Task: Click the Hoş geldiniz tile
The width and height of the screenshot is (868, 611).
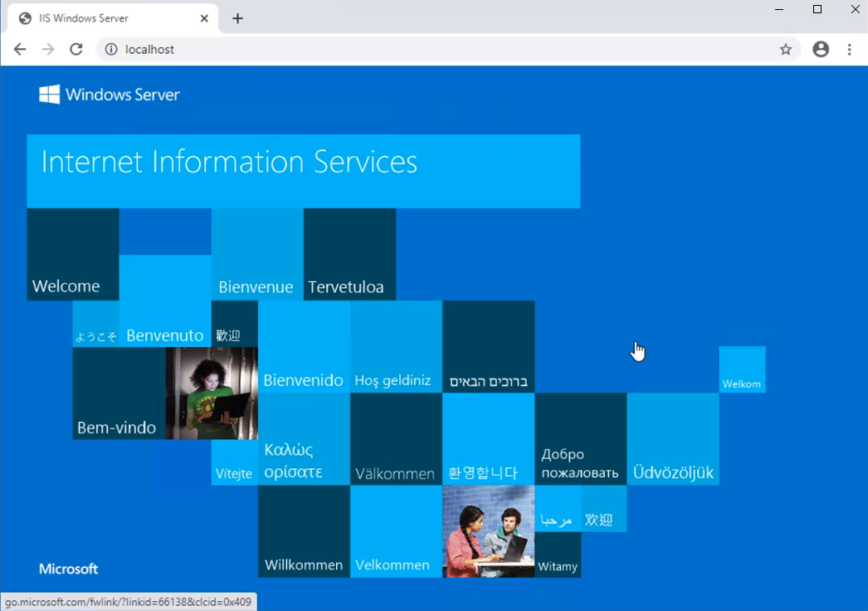Action: [396, 347]
